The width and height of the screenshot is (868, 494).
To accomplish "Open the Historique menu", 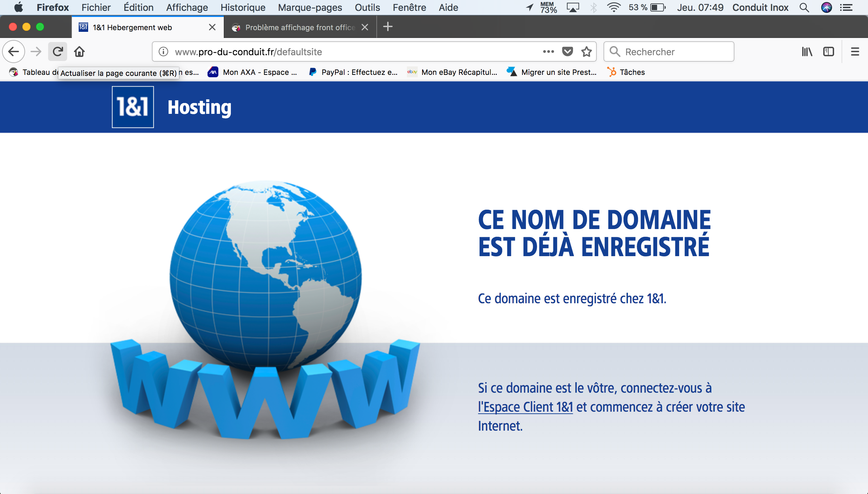I will pos(243,7).
